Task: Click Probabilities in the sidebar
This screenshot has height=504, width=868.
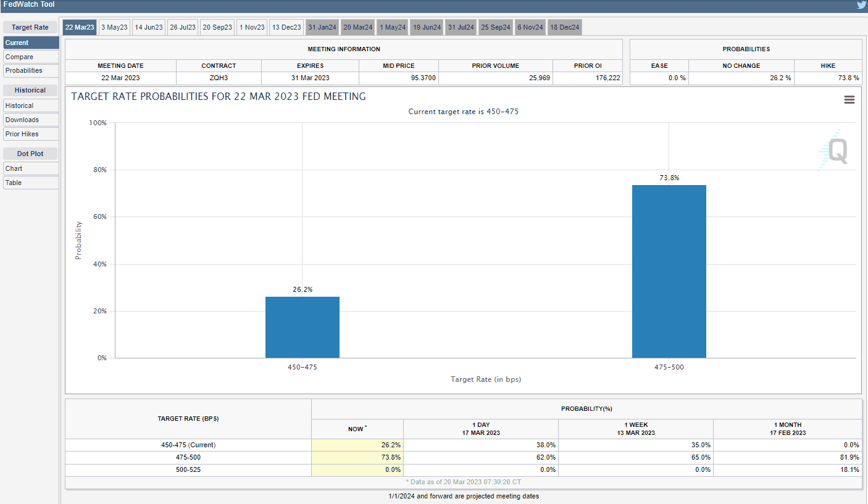Action: coord(31,71)
